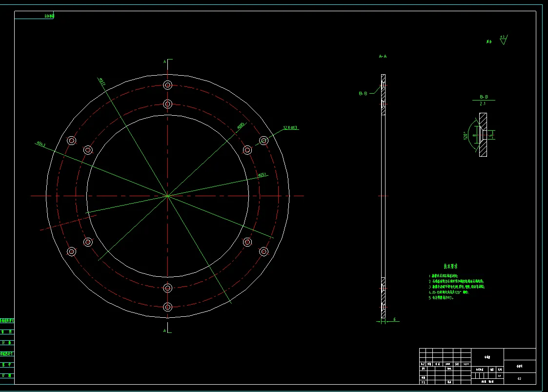
Task: Select the 120° angle dimension
Action: click(465, 136)
